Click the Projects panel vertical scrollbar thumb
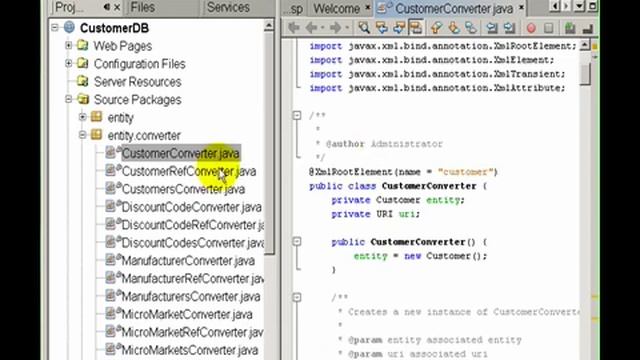The width and height of the screenshot is (640, 360). pos(269,143)
